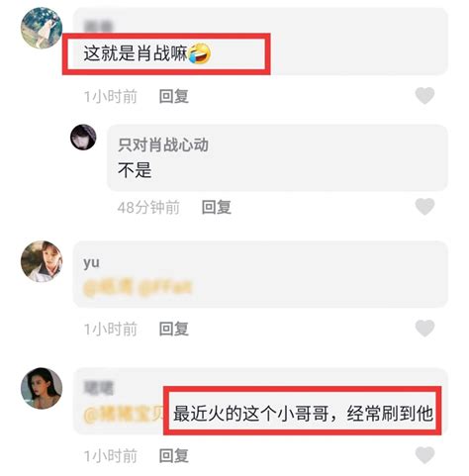This screenshot has width=469, height=476.
Task: Reply to the 48分钟前 comment
Action: click(x=217, y=207)
